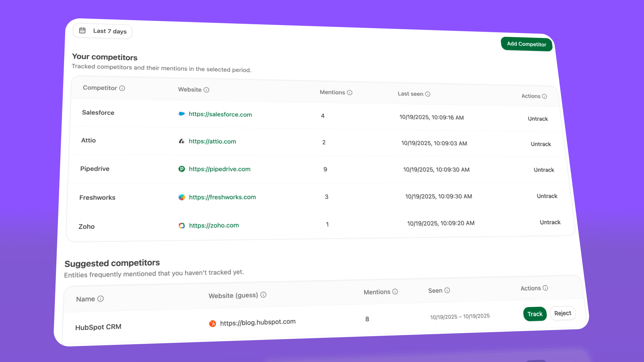The width and height of the screenshot is (644, 362).
Task: Untrack the Zoho competitor
Action: [550, 222]
